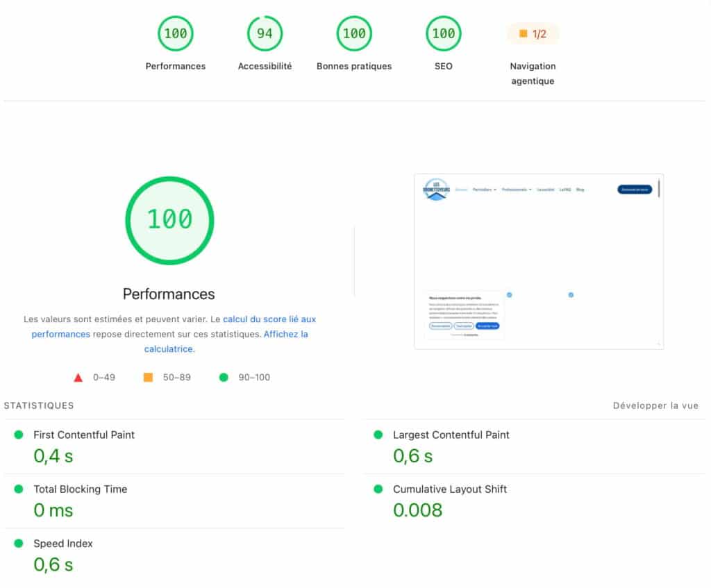
Task: Open the Accessibilité score gauge showing 94
Action: coord(265,33)
